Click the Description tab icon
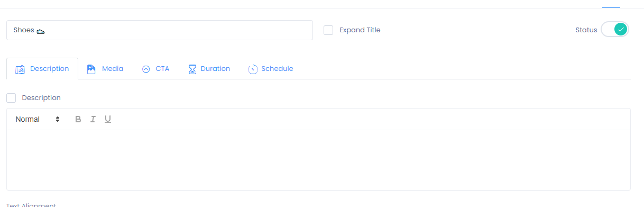 point(20,69)
